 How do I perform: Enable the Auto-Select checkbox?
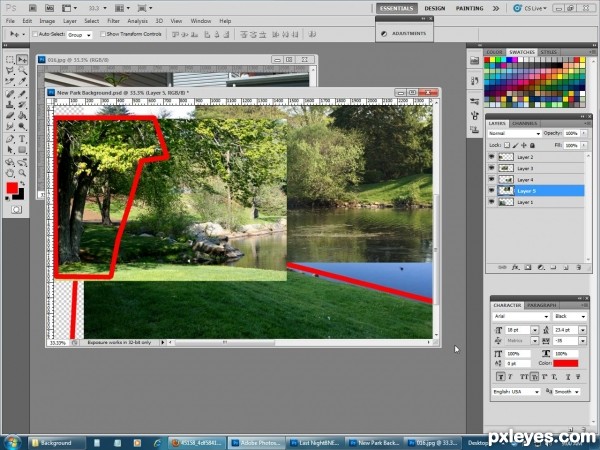(35, 34)
